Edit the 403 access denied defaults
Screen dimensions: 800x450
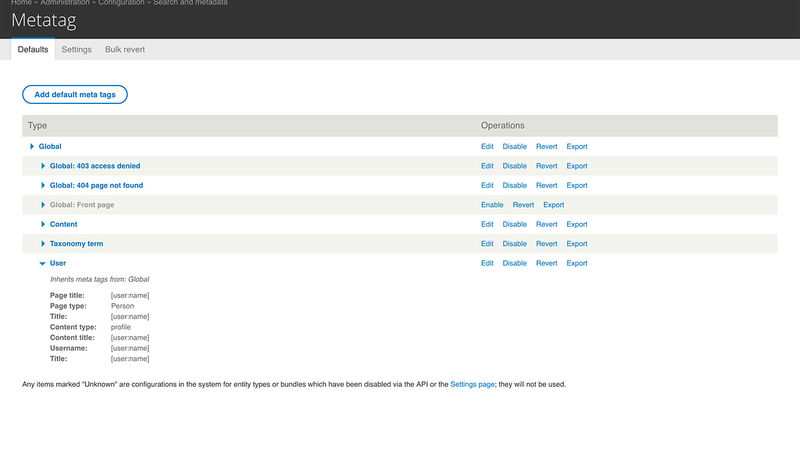(487, 166)
